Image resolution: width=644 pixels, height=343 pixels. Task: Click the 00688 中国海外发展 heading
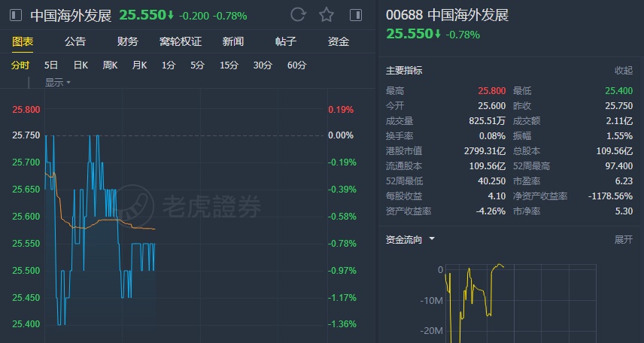(x=447, y=15)
